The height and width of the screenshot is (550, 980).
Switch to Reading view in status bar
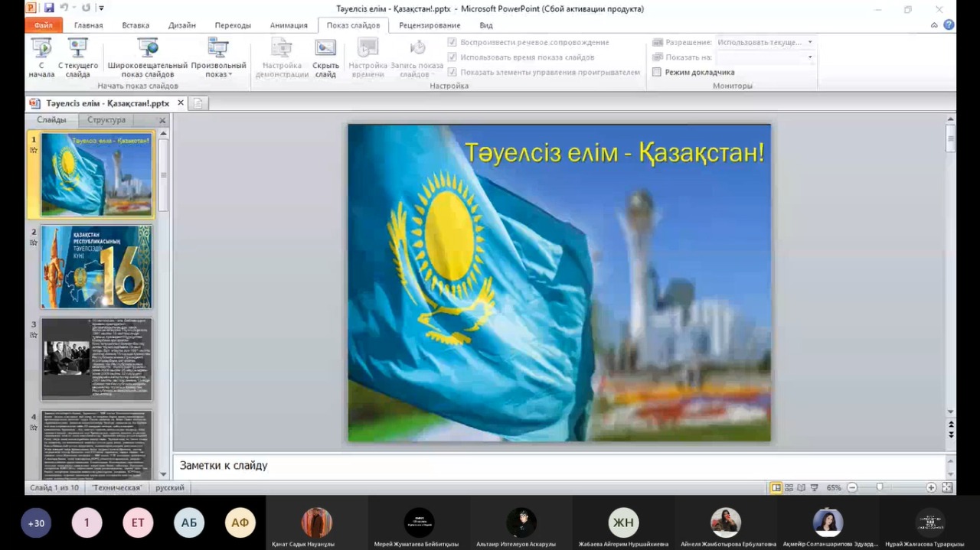[802, 487]
